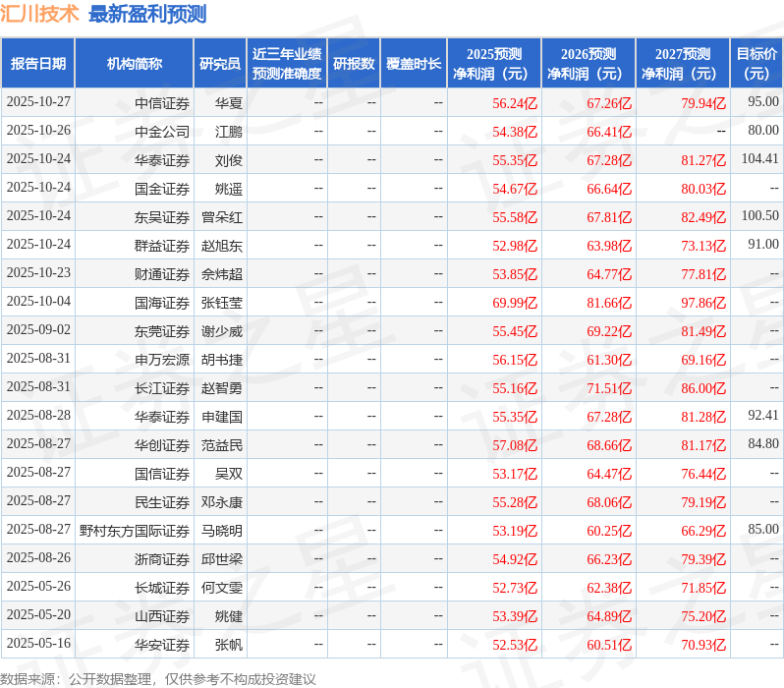
Task: Click researcher name 曾朵红
Action: pos(222,217)
